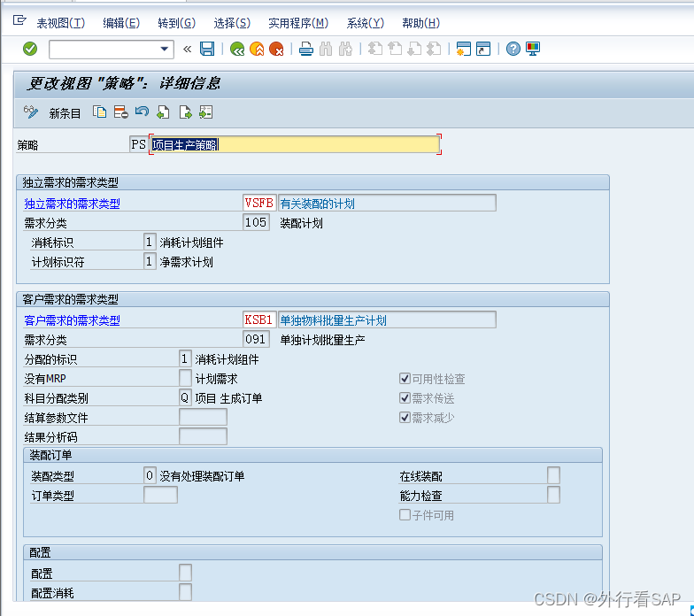The width and height of the screenshot is (694, 616).
Task: Go to Next Page icon
Action: click(x=414, y=49)
